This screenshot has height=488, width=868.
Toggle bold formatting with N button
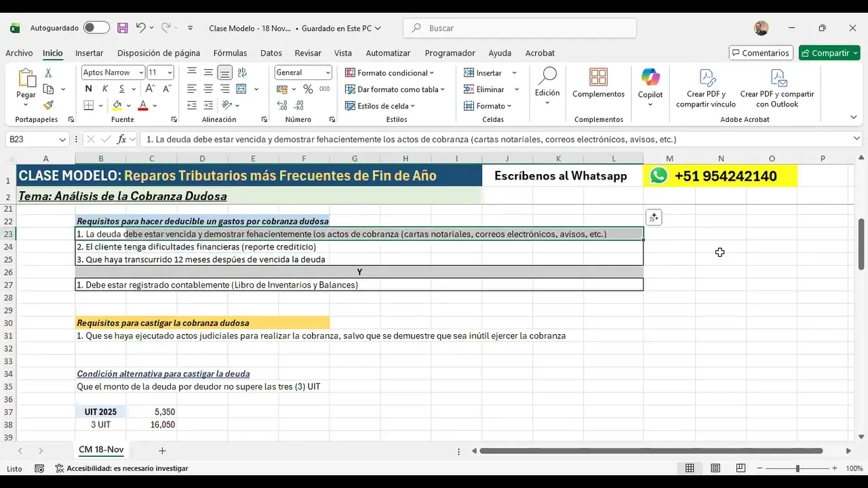pos(88,89)
